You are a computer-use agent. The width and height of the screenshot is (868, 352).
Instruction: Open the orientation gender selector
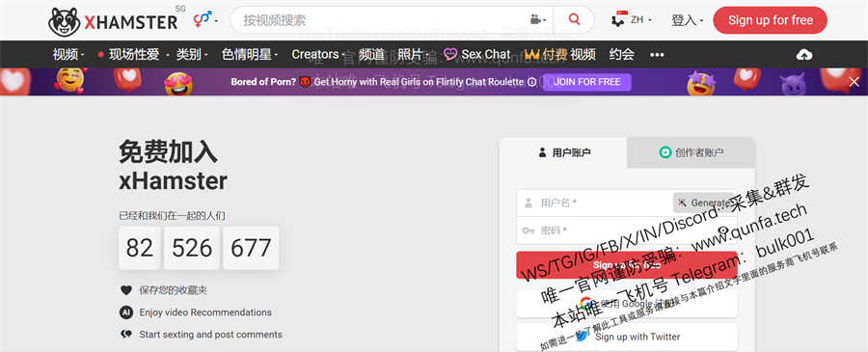click(x=205, y=20)
